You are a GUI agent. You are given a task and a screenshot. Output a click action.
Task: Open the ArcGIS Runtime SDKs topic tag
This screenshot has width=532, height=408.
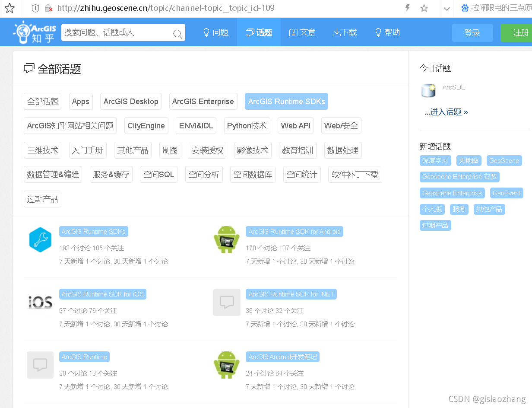pos(94,232)
